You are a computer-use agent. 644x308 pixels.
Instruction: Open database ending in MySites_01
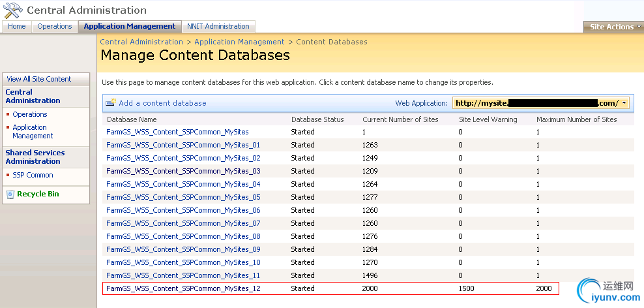(x=183, y=145)
